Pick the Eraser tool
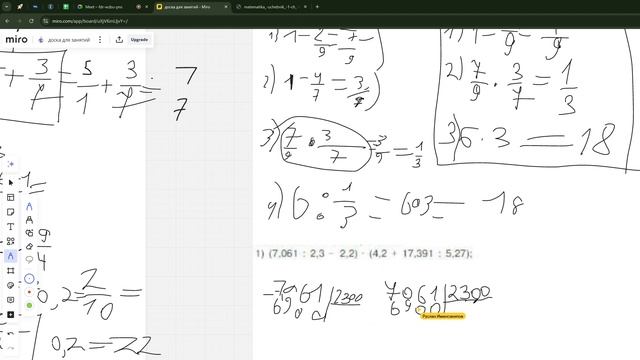The image size is (640, 360). coord(29,246)
